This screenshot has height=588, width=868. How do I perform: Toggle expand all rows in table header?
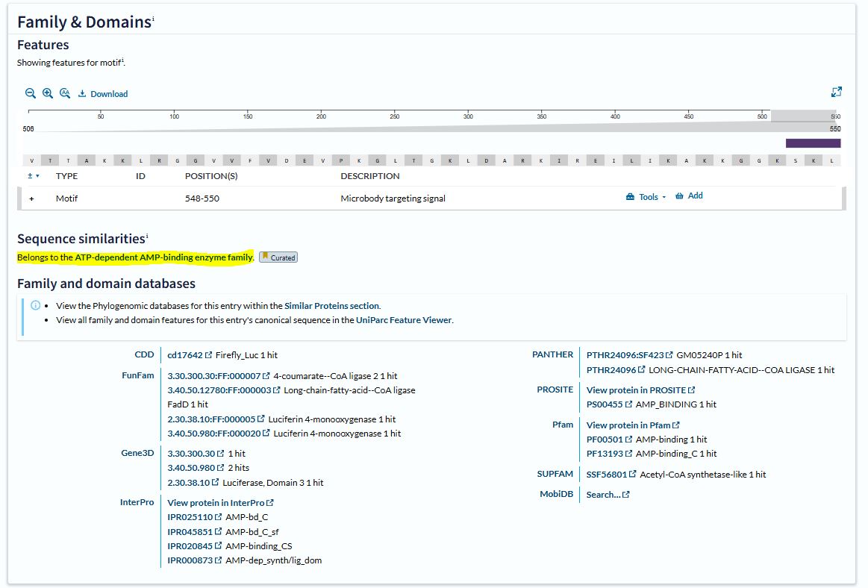point(33,176)
